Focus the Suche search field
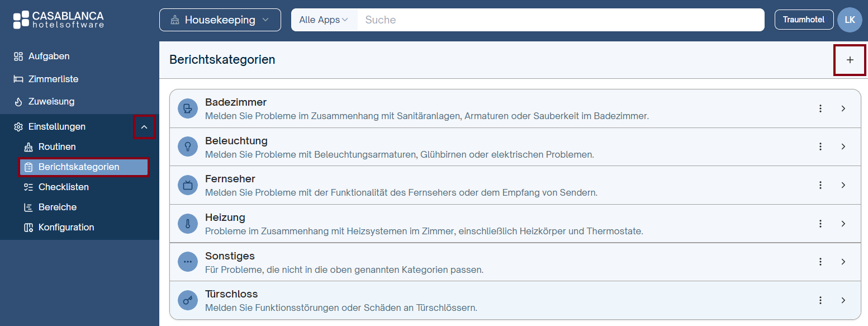The image size is (868, 326). click(x=561, y=20)
